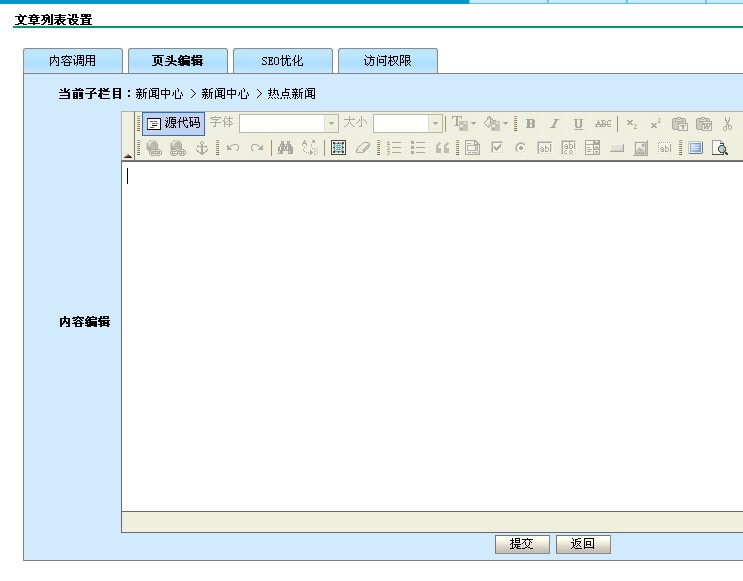Click the binoculars find icon

(285, 148)
